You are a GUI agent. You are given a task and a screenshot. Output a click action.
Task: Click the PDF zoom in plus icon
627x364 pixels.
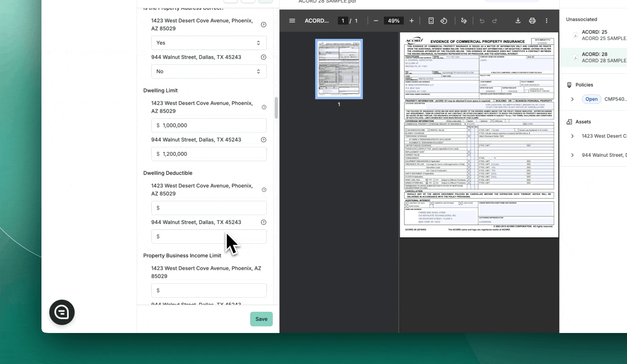tap(412, 21)
